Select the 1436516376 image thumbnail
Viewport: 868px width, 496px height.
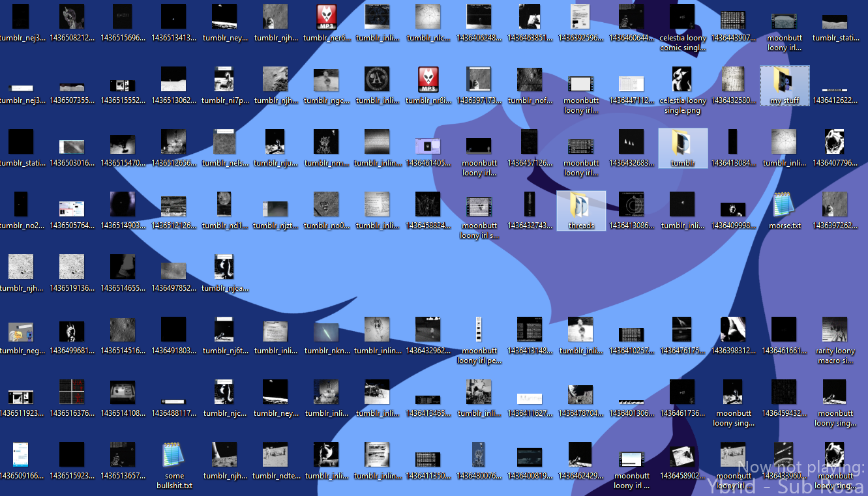coord(72,392)
